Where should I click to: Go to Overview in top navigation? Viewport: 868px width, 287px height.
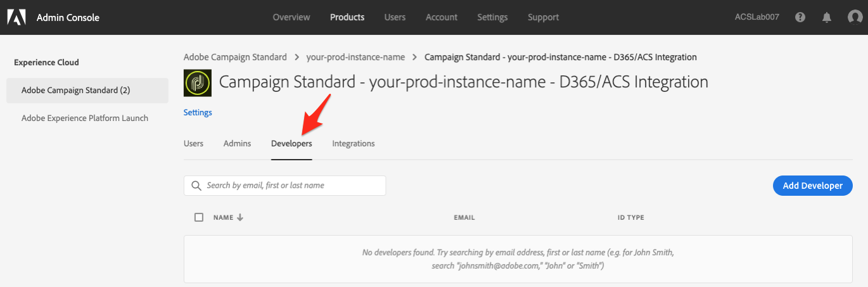(291, 17)
